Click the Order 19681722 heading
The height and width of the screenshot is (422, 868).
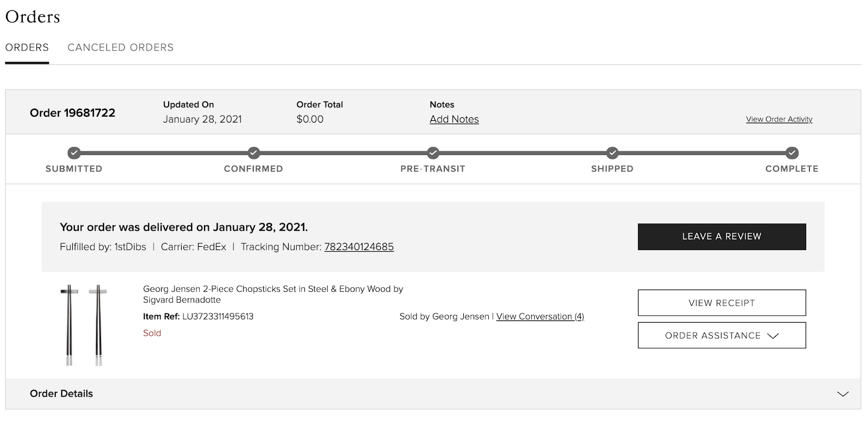click(73, 113)
